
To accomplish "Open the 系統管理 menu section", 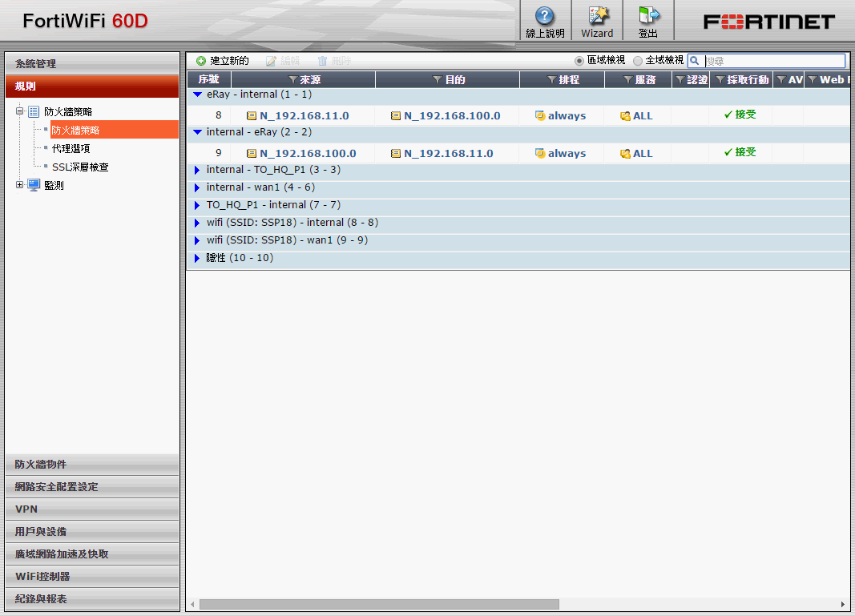I will (x=92, y=64).
